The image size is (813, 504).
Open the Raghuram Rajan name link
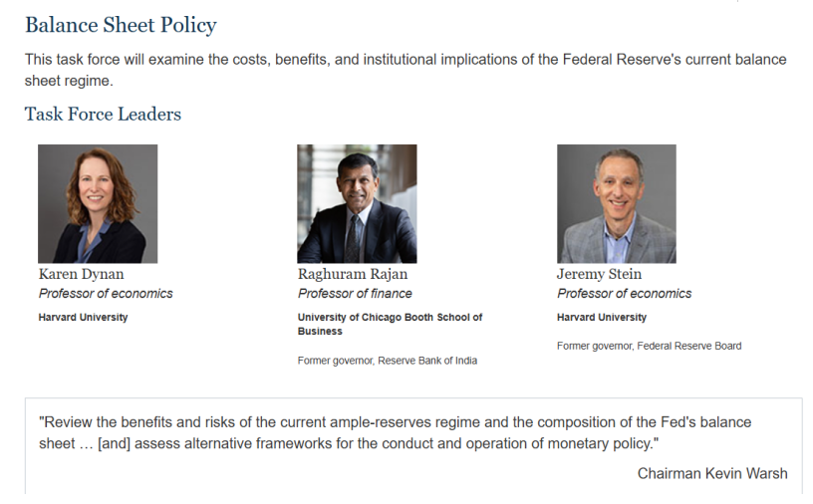(353, 274)
